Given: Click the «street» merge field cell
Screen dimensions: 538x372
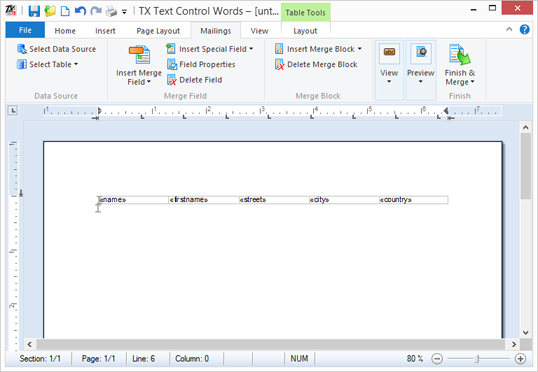Looking at the screenshot, I should pos(273,200).
